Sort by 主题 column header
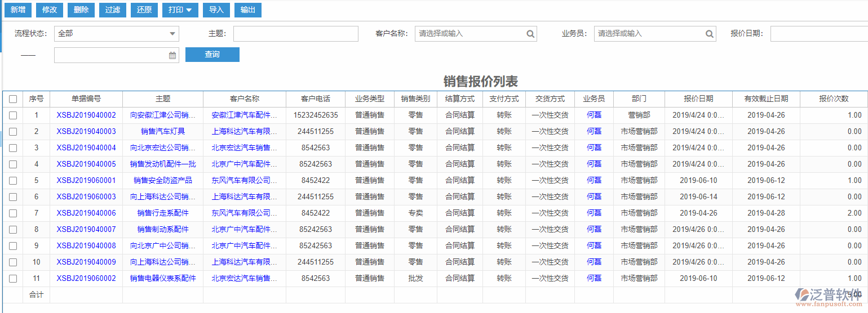868x313 pixels. pyautogui.click(x=163, y=99)
